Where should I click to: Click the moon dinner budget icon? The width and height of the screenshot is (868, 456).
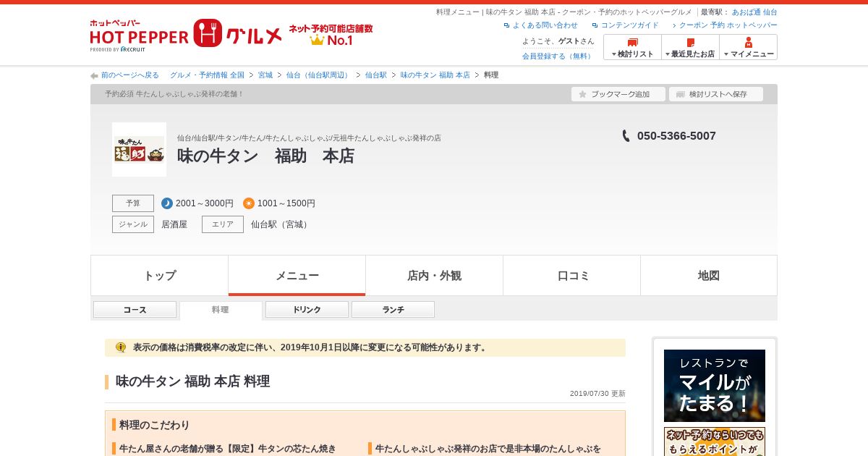click(x=167, y=203)
